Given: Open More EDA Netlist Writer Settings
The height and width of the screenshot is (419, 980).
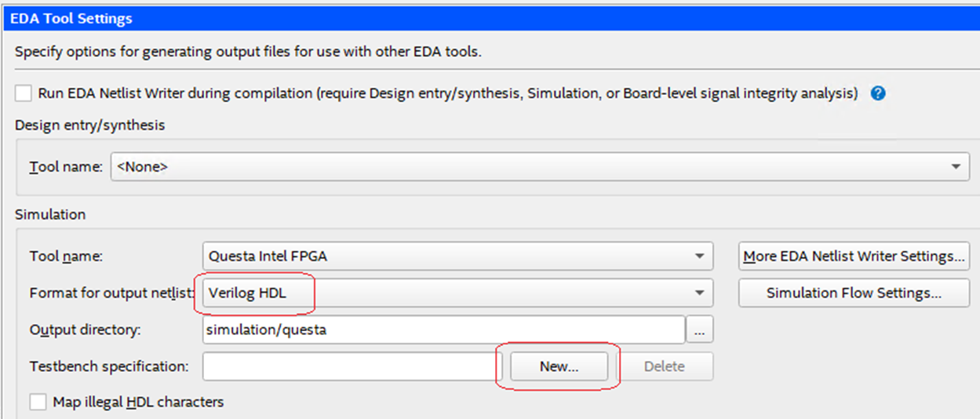Looking at the screenshot, I should 854,256.
